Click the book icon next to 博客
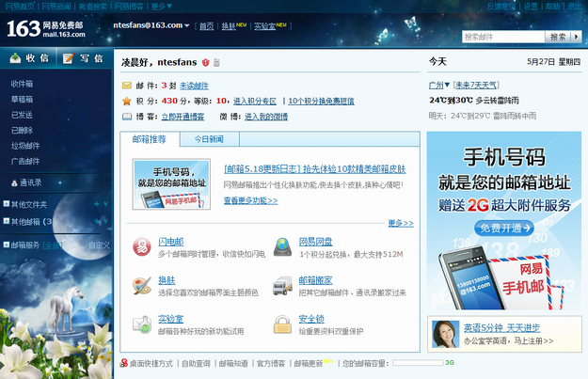588x379 pixels. coord(127,117)
